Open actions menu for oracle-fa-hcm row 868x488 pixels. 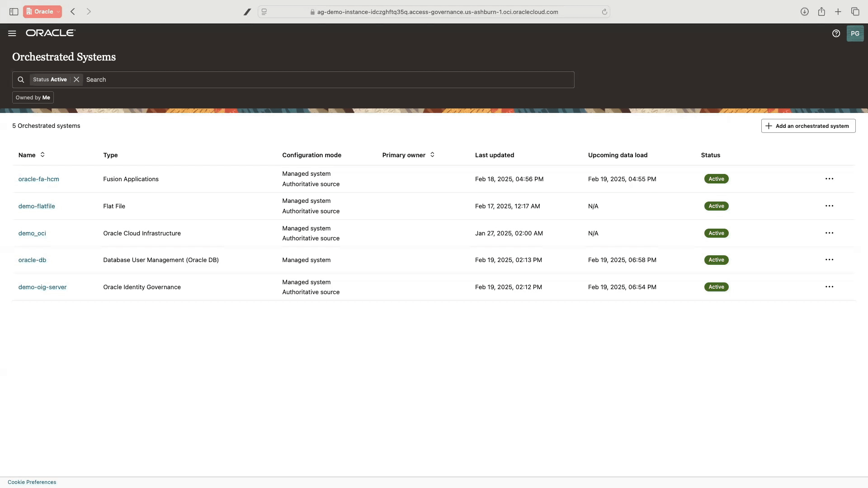(x=830, y=178)
